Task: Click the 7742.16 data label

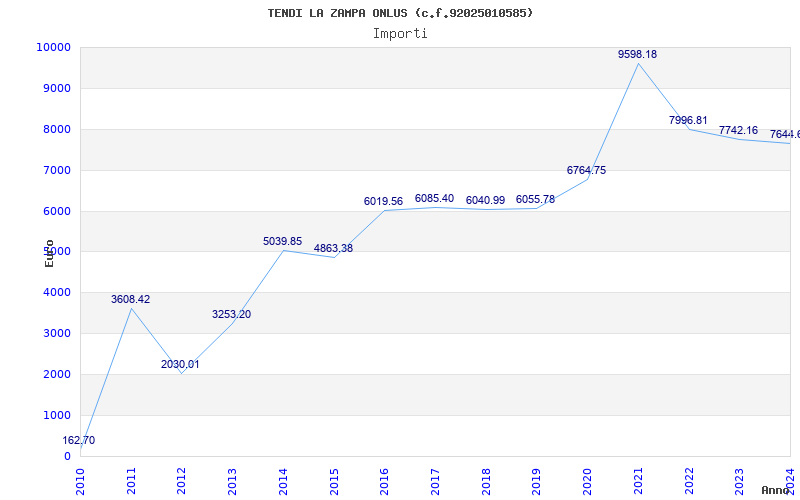Action: [x=738, y=130]
